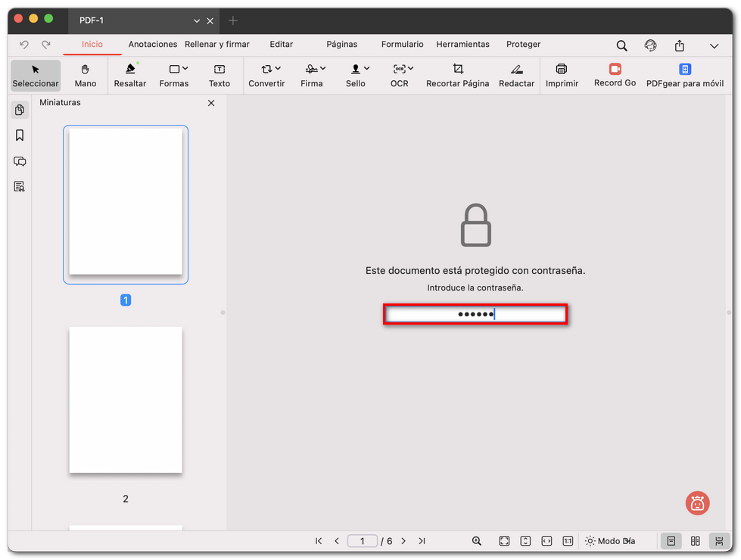Toggle Modo Día display mode
This screenshot has height=560, width=741.
pyautogui.click(x=610, y=540)
